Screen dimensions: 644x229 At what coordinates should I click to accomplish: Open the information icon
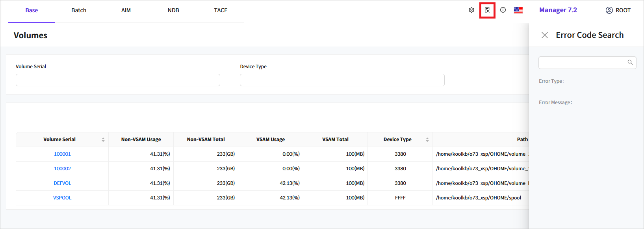[x=503, y=10]
